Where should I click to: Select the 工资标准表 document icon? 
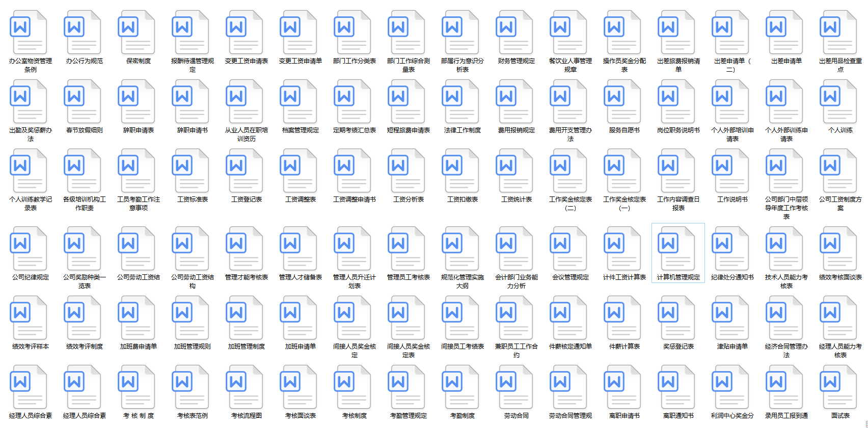coord(191,171)
